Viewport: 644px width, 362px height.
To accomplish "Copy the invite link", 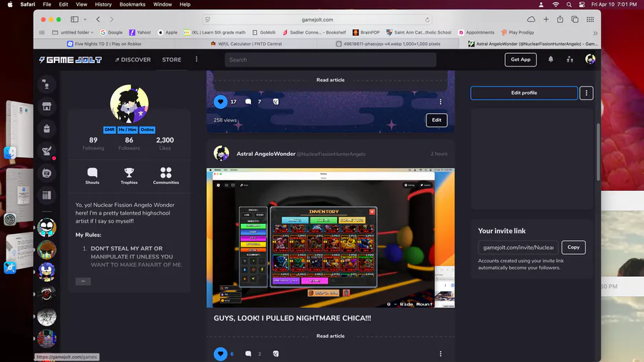I will [x=573, y=248].
